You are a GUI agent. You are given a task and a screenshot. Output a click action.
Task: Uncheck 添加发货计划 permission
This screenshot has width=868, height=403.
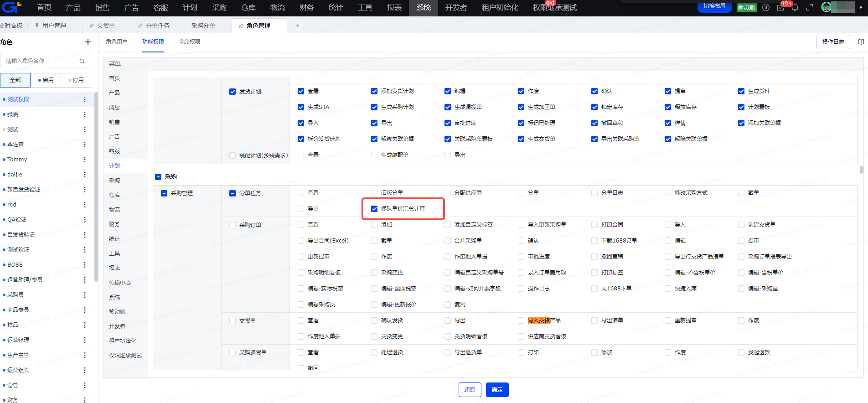click(374, 91)
